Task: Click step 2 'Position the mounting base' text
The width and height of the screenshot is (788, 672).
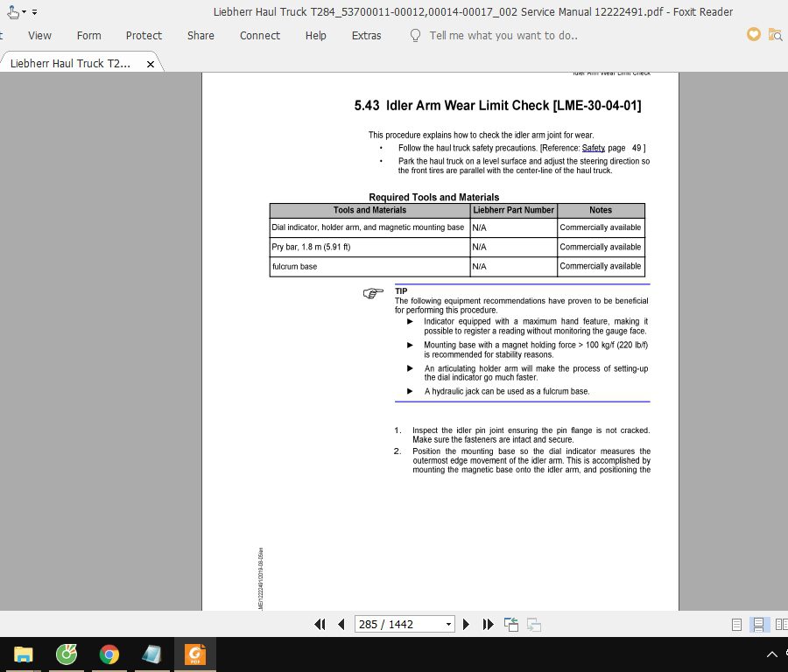Action: pos(531,460)
